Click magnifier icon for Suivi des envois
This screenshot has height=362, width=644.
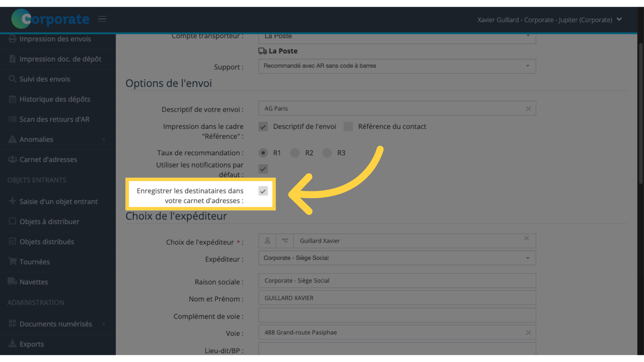[x=12, y=79]
